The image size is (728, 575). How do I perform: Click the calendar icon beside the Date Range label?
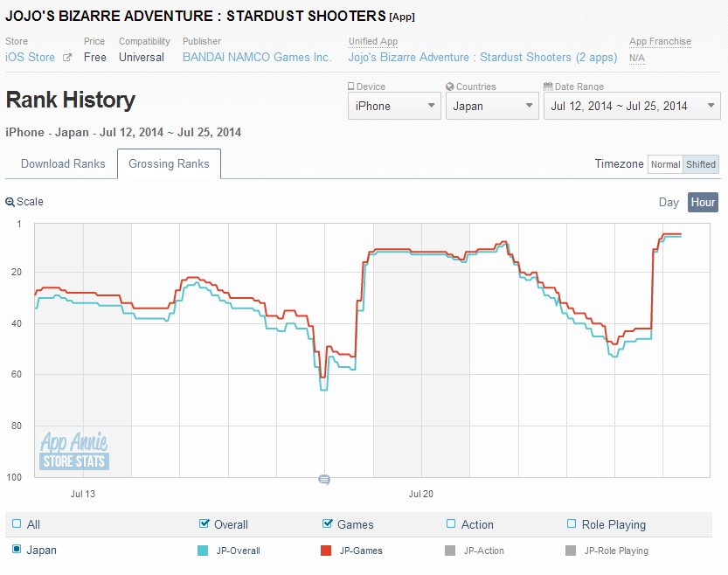coord(548,87)
